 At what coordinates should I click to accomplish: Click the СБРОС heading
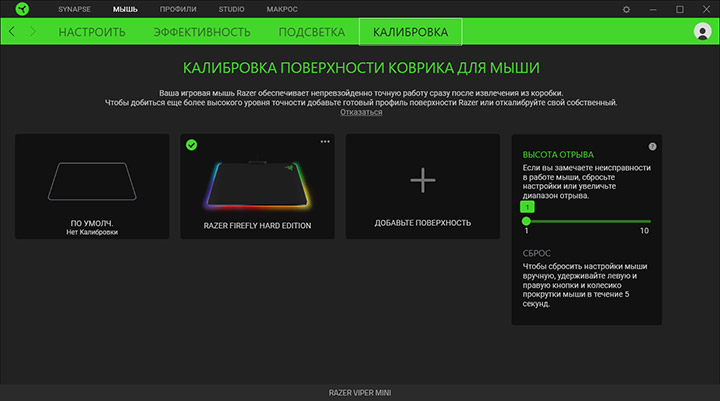pos(536,253)
